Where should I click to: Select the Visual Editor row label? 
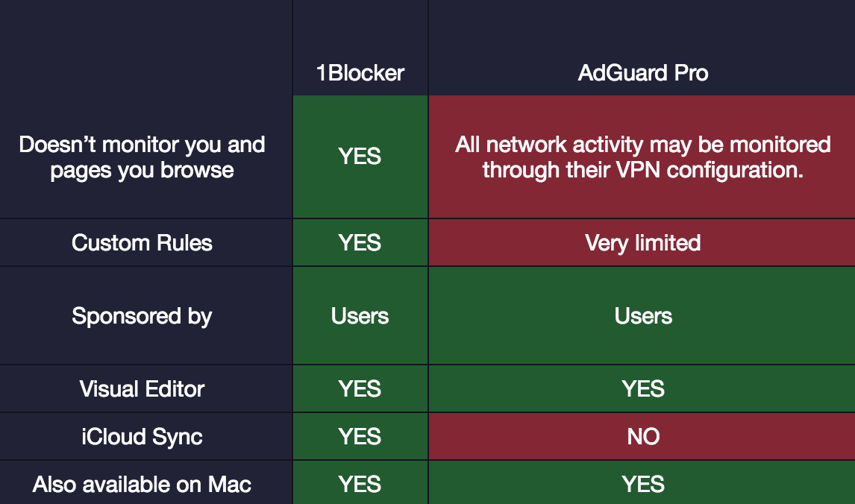coord(142,389)
